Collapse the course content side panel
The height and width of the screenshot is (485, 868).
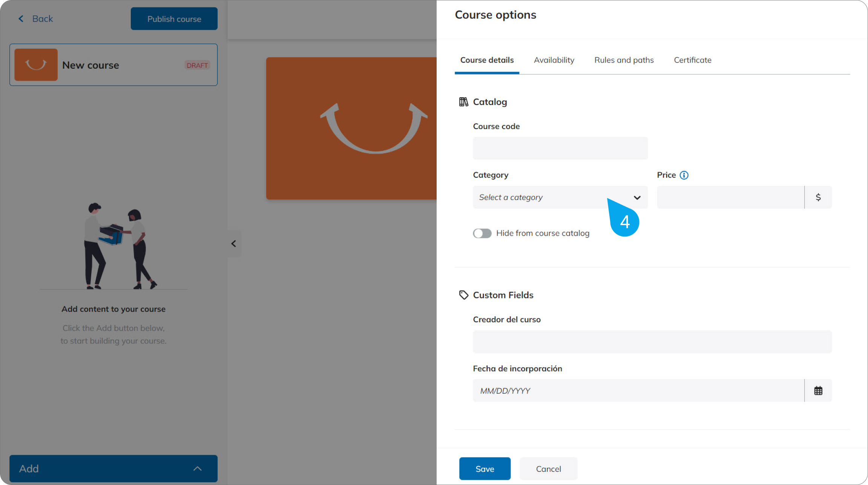click(234, 244)
